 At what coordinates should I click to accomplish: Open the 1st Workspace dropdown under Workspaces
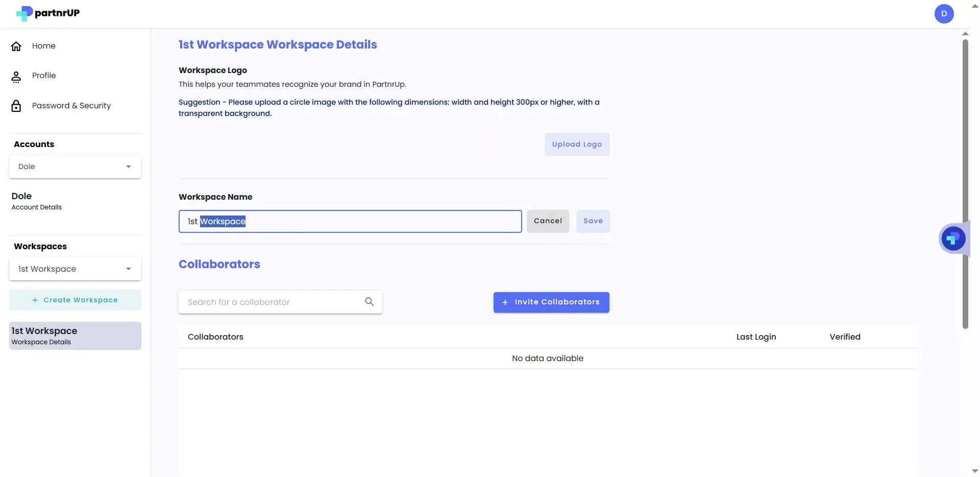point(75,268)
